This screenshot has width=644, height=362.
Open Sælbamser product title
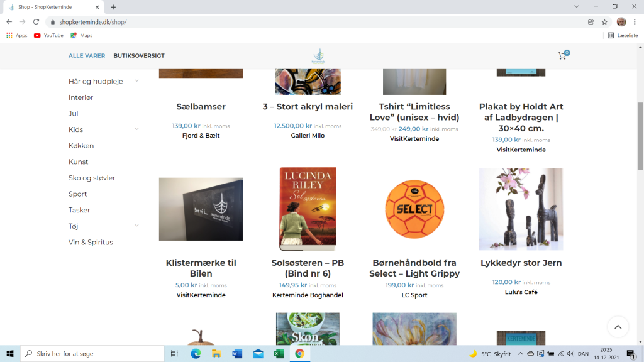tap(201, 107)
